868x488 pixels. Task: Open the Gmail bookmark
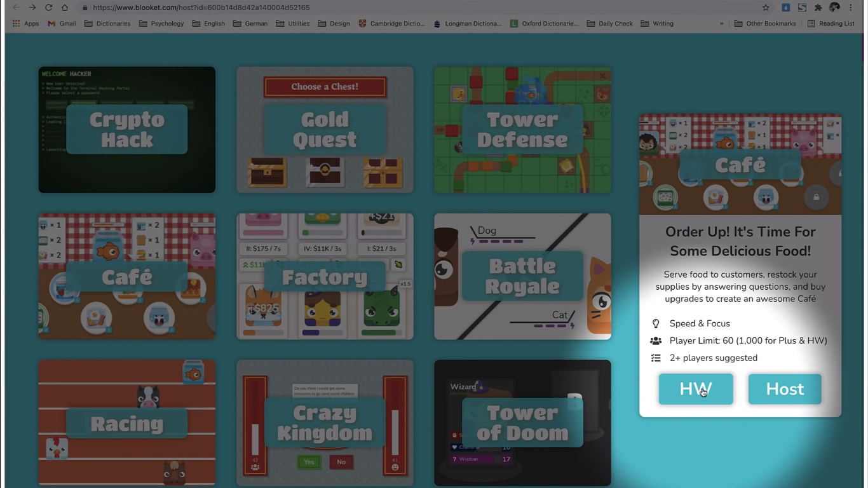click(62, 24)
